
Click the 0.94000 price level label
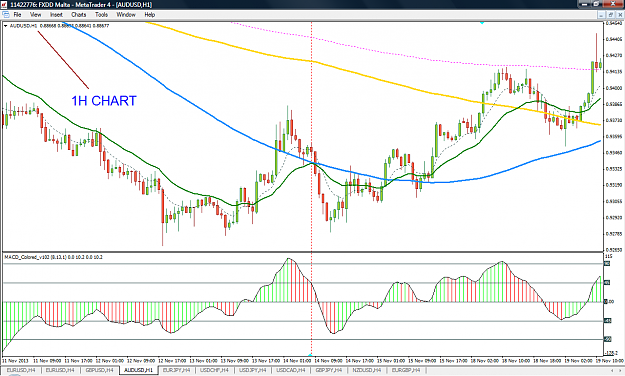pos(614,88)
